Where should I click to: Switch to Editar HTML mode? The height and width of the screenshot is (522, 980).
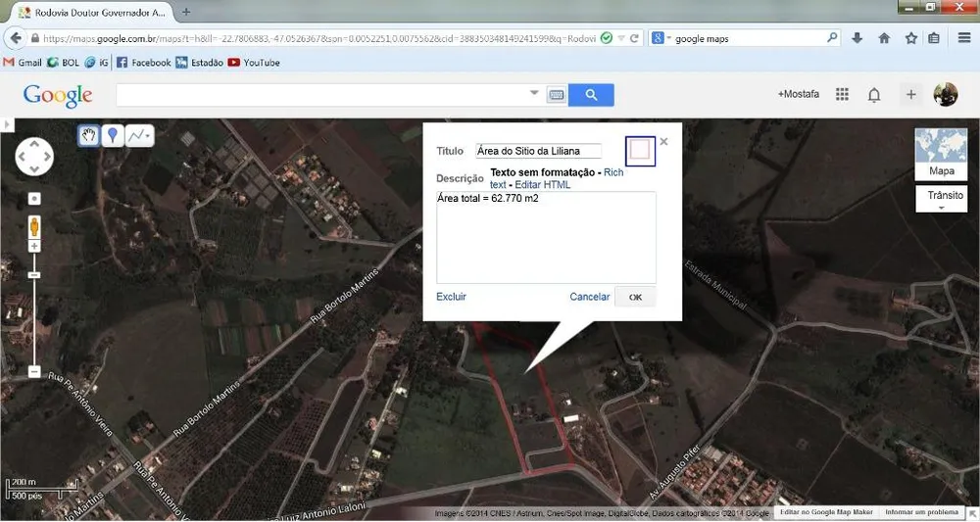coord(543,185)
